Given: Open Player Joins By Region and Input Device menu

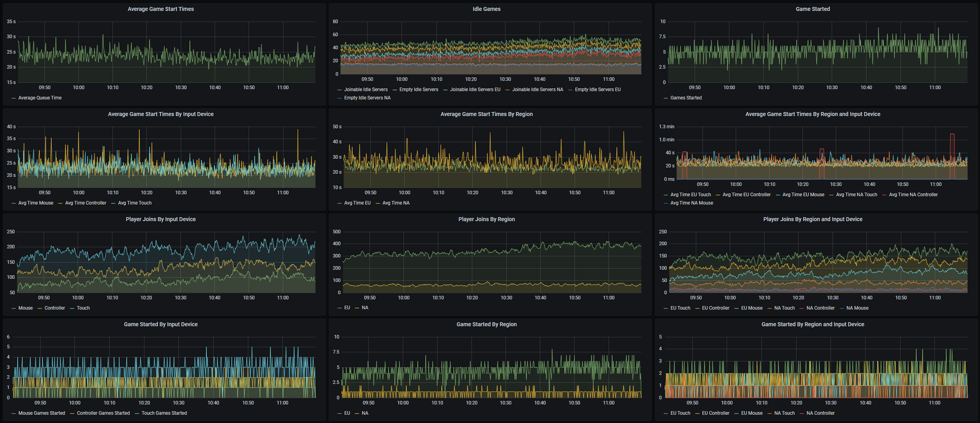Looking at the screenshot, I should click(x=813, y=220).
